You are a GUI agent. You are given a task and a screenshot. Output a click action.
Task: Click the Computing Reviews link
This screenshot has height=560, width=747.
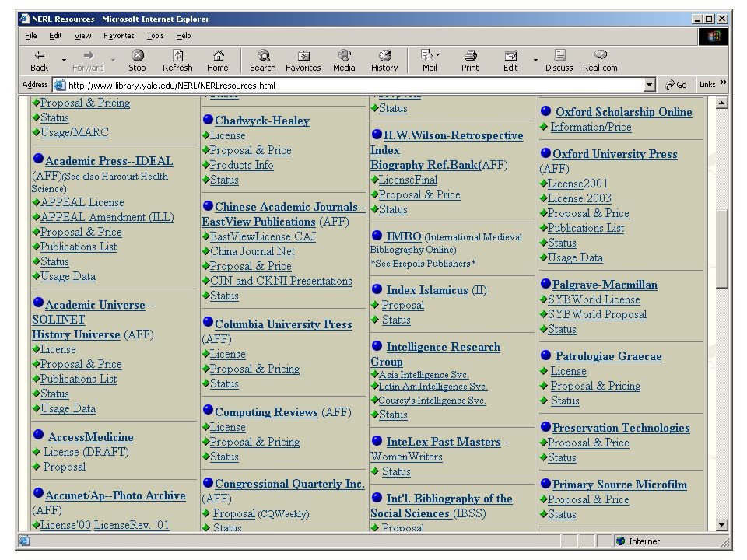coord(266,412)
